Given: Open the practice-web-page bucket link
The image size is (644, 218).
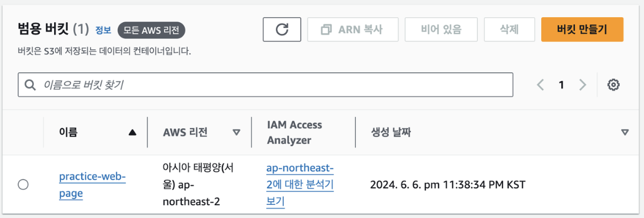Looking at the screenshot, I should 92,185.
